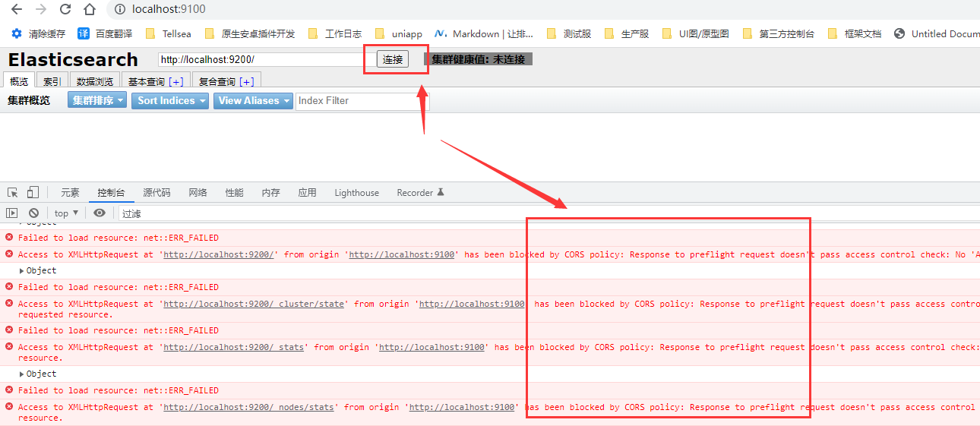Open DevTools 网络 tab
This screenshot has height=426, width=980.
click(198, 193)
